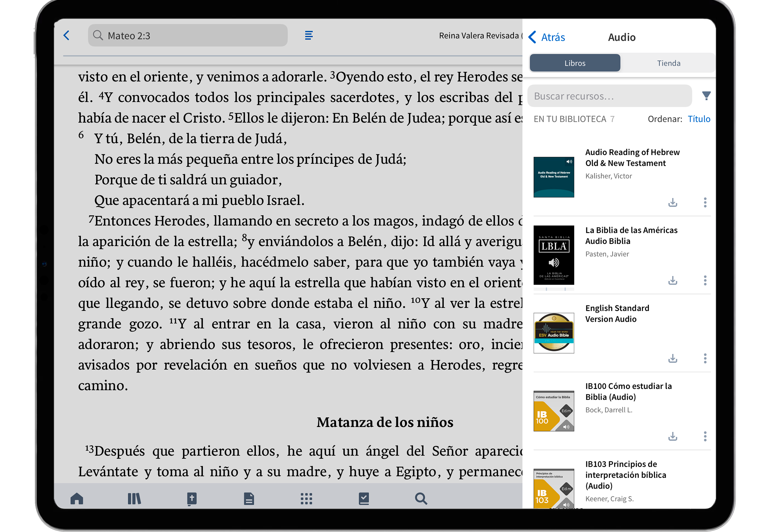Screen dimensions: 766x532
Task: Open La Biblia de las Américas Audio Biblia
Action: tap(631, 236)
